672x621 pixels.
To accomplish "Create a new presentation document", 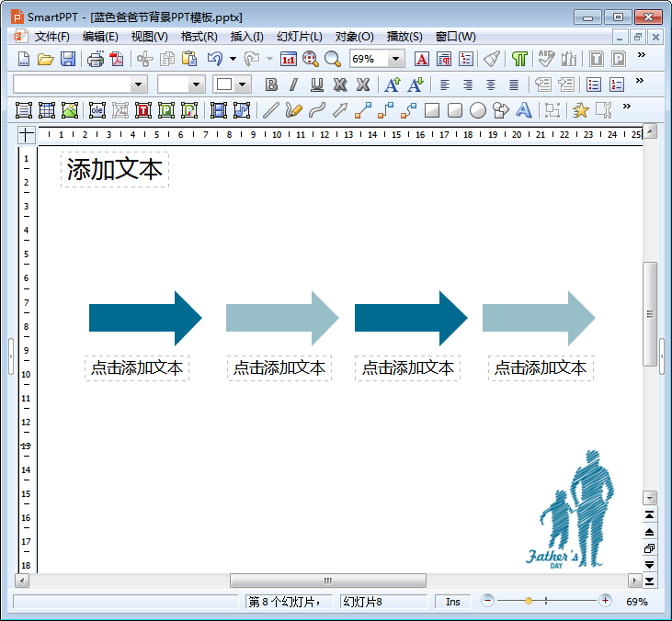I will click(x=24, y=59).
